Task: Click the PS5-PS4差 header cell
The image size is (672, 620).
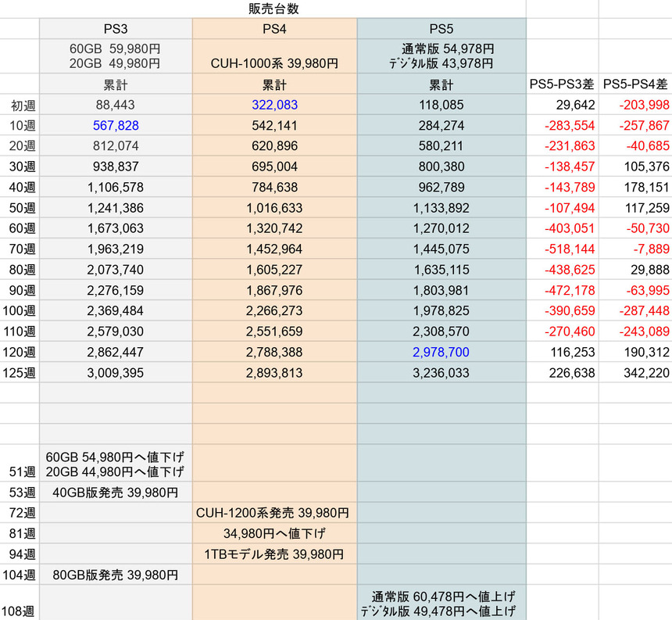Action: 635,84
